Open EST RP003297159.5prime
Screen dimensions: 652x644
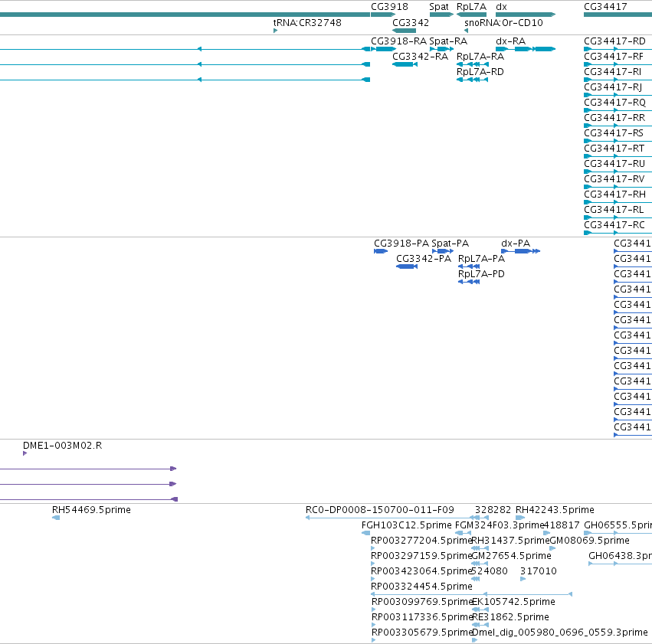pos(421,556)
